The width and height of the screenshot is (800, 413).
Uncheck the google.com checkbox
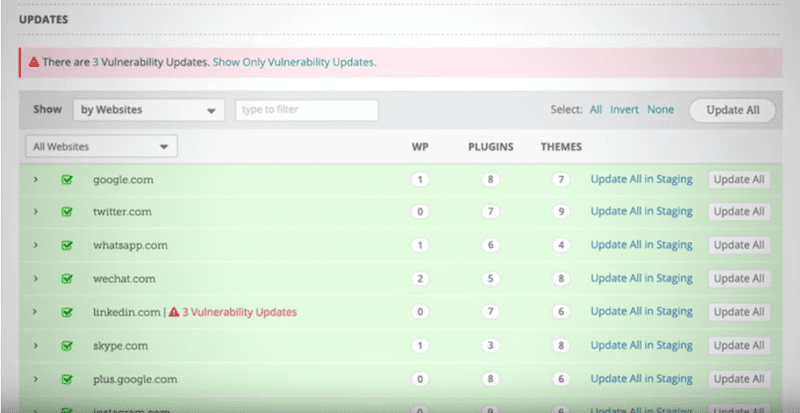(x=67, y=180)
